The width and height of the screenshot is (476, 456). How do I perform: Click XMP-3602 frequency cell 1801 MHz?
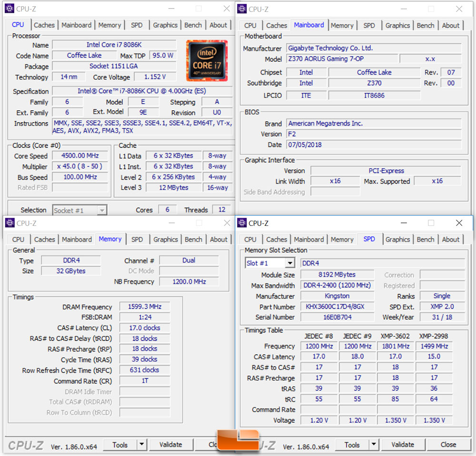[x=395, y=346]
